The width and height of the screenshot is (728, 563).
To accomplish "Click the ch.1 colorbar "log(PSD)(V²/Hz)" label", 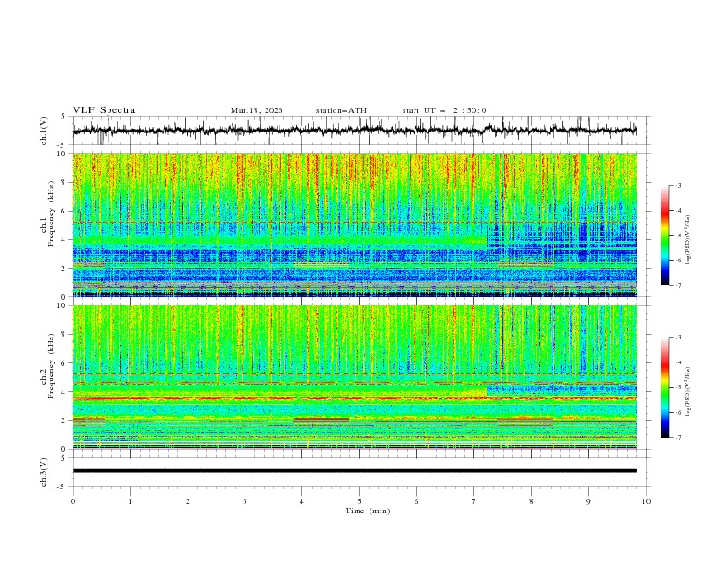I will (688, 240).
